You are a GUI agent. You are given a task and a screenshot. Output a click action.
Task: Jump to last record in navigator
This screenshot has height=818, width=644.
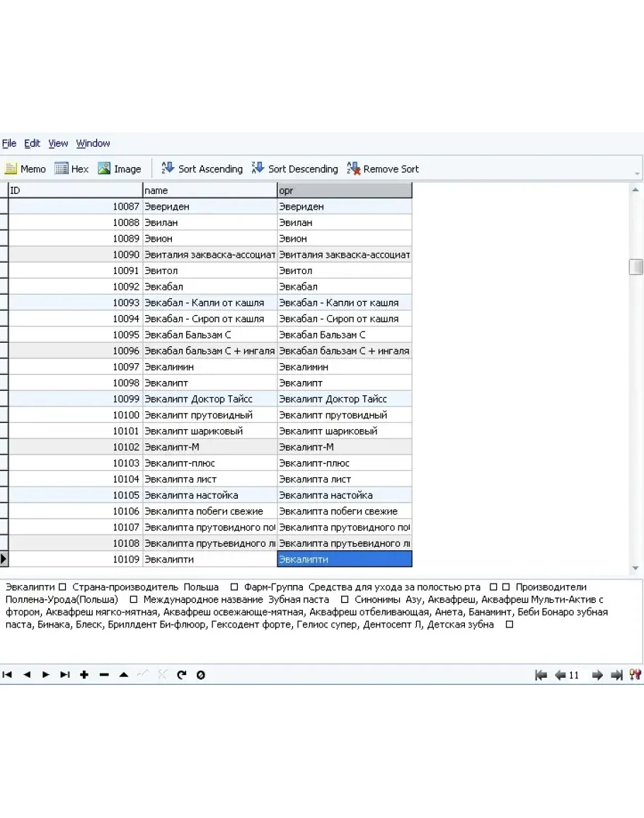[x=65, y=675]
